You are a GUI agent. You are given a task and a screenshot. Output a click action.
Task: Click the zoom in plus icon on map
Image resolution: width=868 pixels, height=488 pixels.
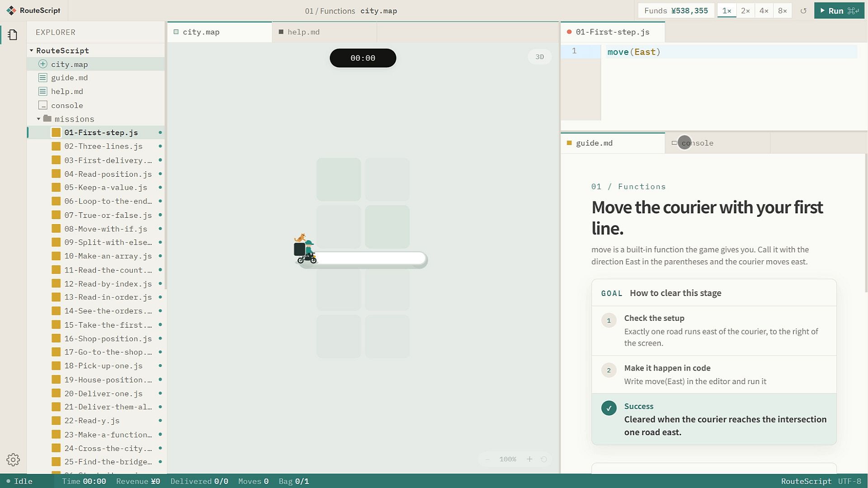coord(529,459)
